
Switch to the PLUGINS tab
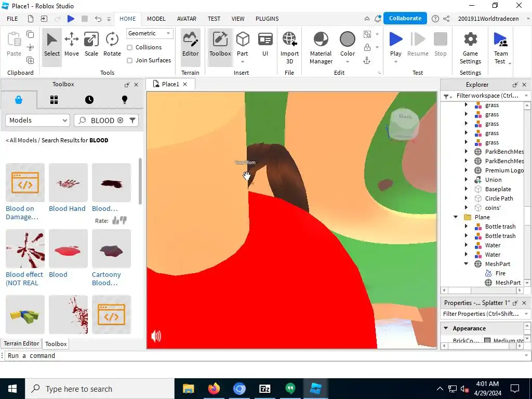[267, 19]
